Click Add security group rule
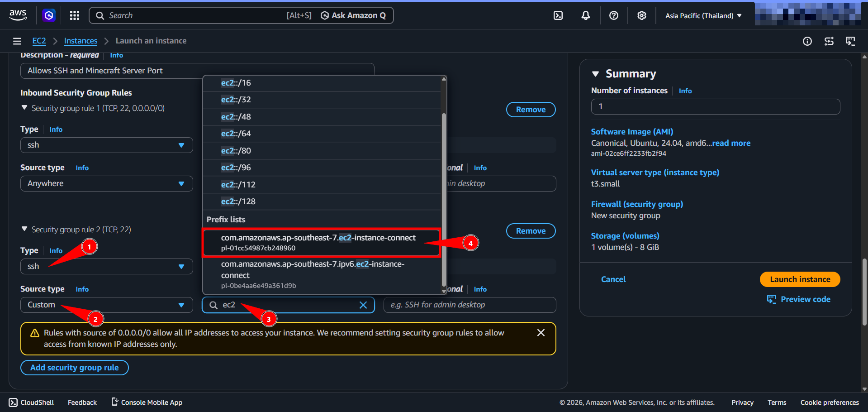Viewport: 868px width, 412px height. pos(75,368)
